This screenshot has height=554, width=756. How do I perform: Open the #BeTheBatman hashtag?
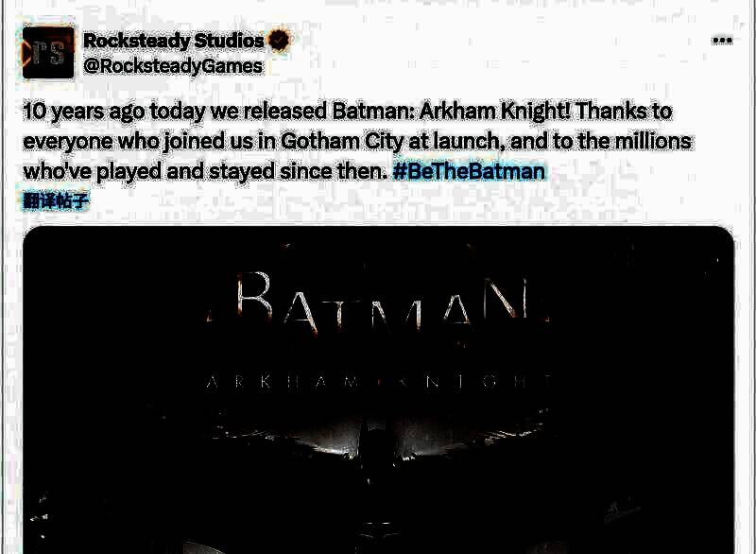pyautogui.click(x=469, y=171)
